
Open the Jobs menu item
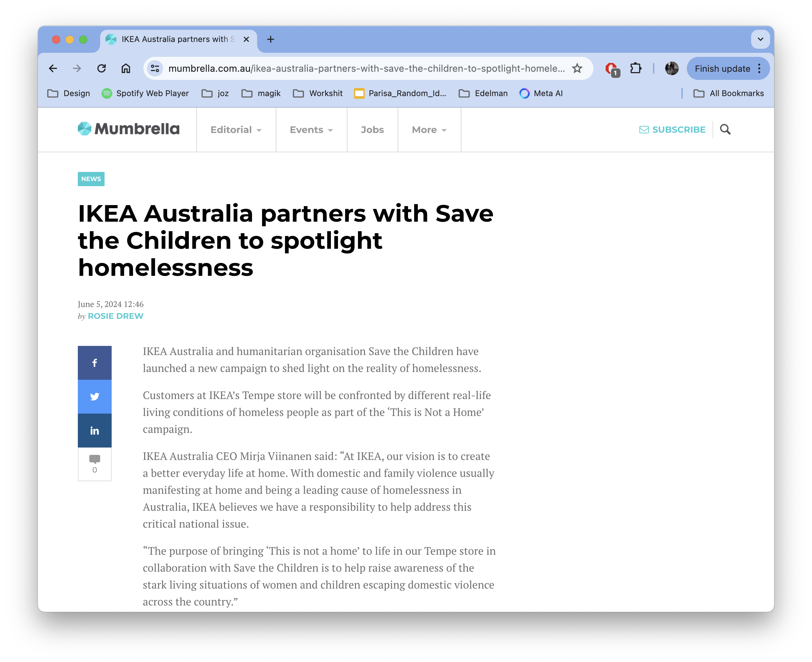click(x=373, y=130)
